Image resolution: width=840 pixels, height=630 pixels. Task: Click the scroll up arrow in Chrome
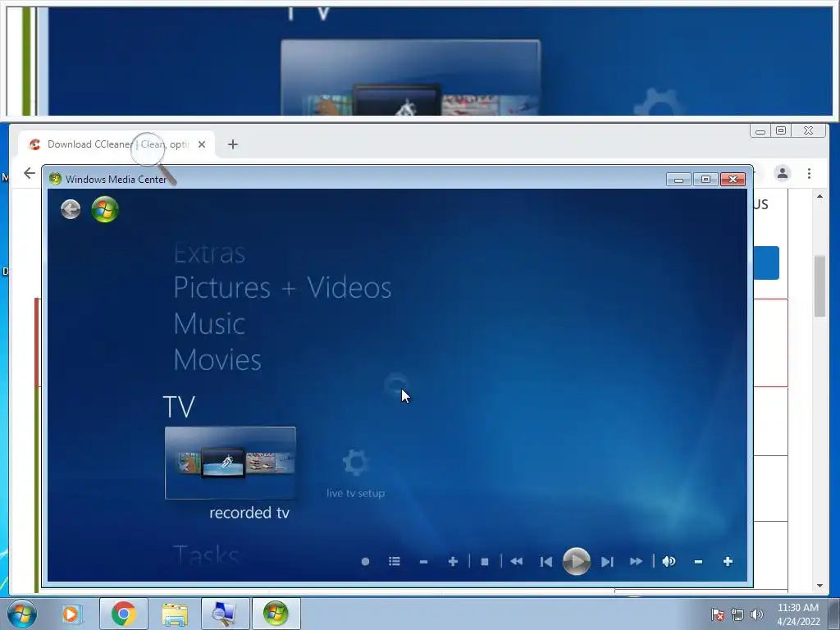(819, 197)
